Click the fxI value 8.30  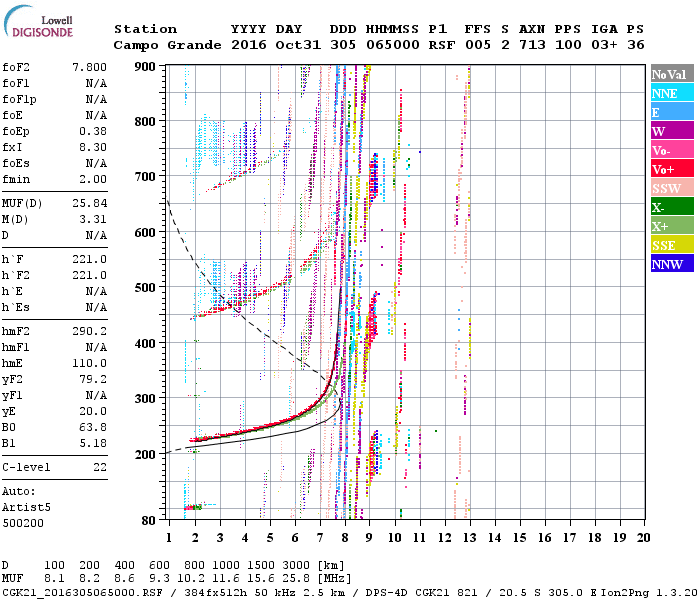click(x=93, y=148)
